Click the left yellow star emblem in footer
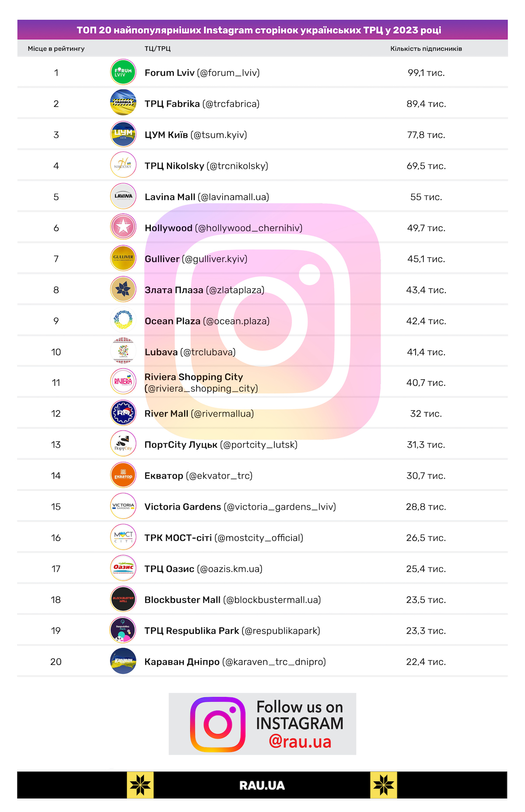 [x=140, y=785]
